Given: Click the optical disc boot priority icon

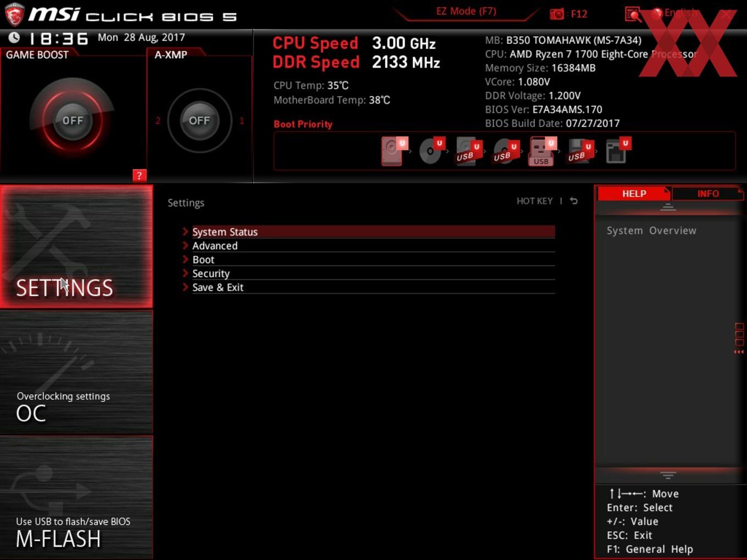Looking at the screenshot, I should (431, 150).
